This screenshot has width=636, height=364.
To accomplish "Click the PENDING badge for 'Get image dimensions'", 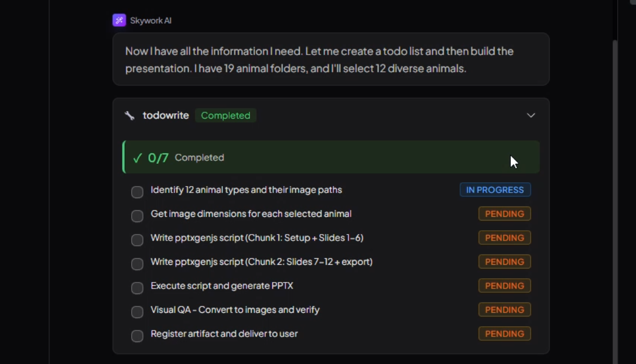I will 504,214.
